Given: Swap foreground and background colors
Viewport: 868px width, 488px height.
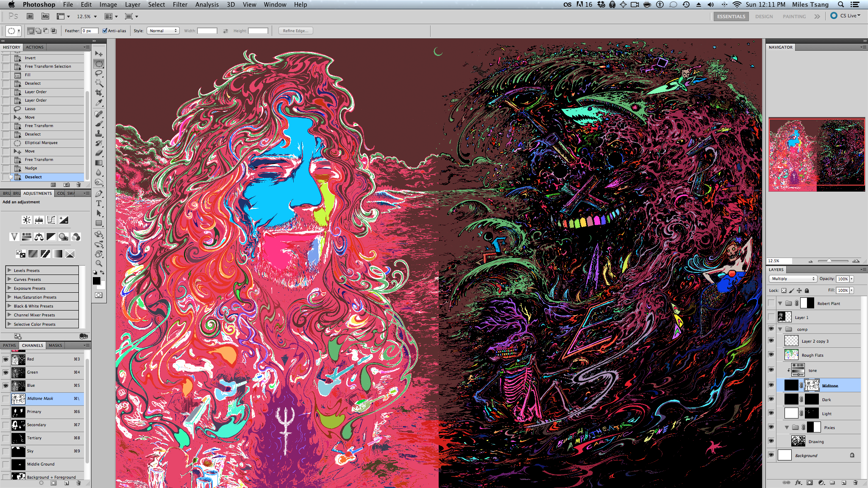Looking at the screenshot, I should 103,272.
